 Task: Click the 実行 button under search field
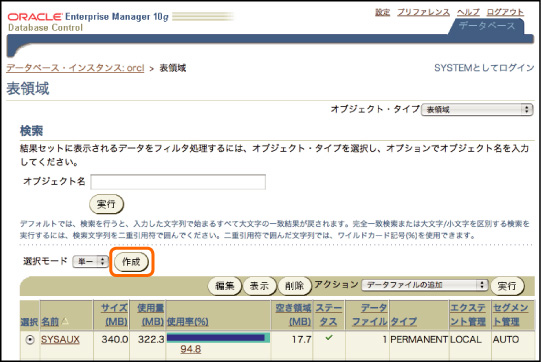click(x=106, y=204)
